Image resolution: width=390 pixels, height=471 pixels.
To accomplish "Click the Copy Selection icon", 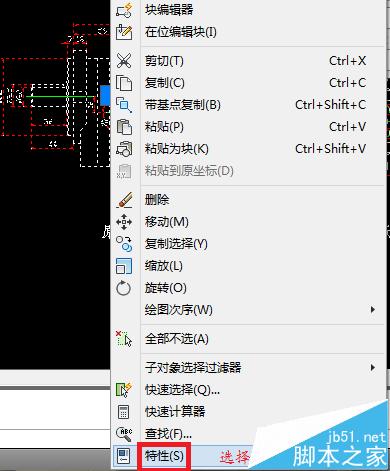I will point(124,244).
